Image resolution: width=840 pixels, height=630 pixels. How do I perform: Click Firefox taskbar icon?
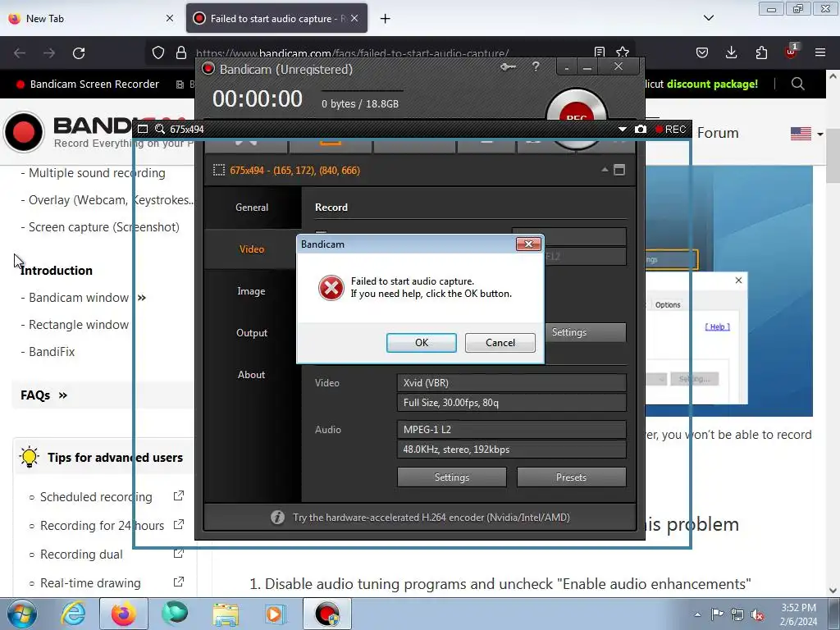124,614
